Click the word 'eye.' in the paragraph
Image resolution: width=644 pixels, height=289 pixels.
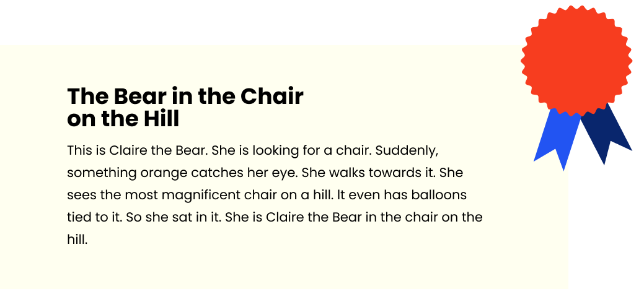[x=287, y=173]
